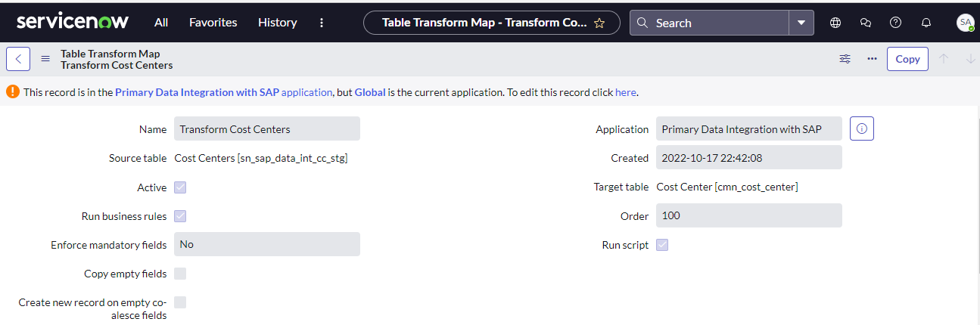Expand the search dropdown arrow
Image resolution: width=980 pixels, height=325 pixels.
tap(801, 23)
